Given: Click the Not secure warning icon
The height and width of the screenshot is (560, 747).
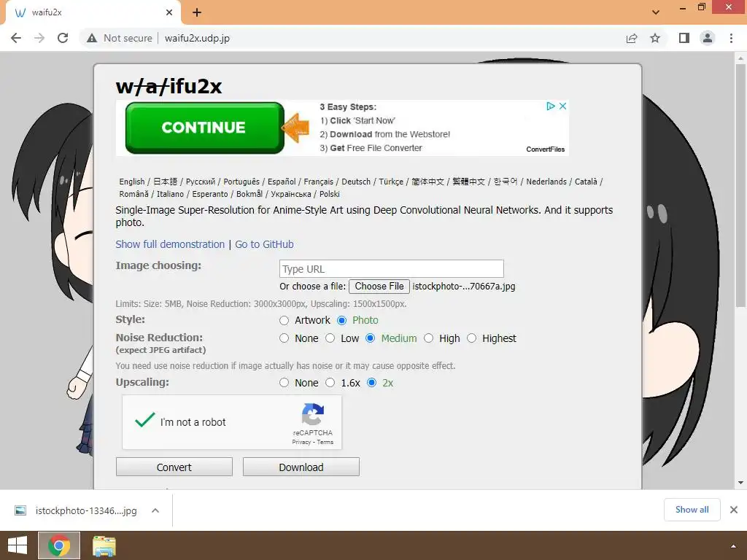Looking at the screenshot, I should 91,38.
